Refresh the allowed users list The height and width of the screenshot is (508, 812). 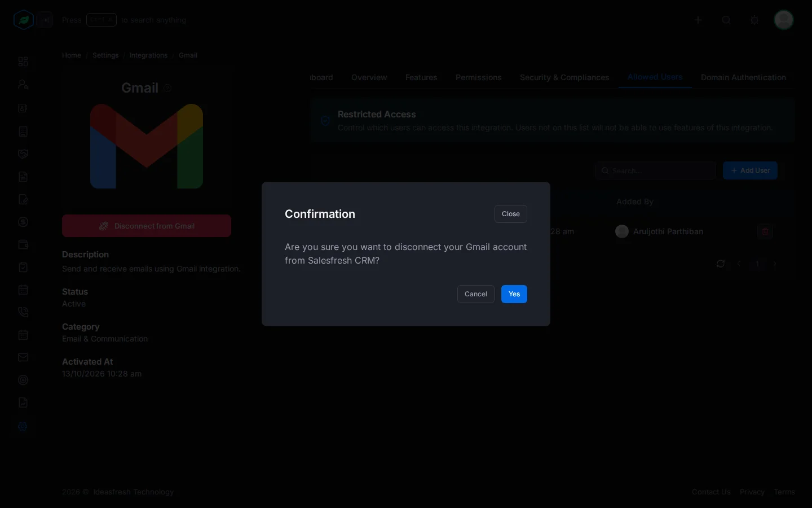pos(721,264)
